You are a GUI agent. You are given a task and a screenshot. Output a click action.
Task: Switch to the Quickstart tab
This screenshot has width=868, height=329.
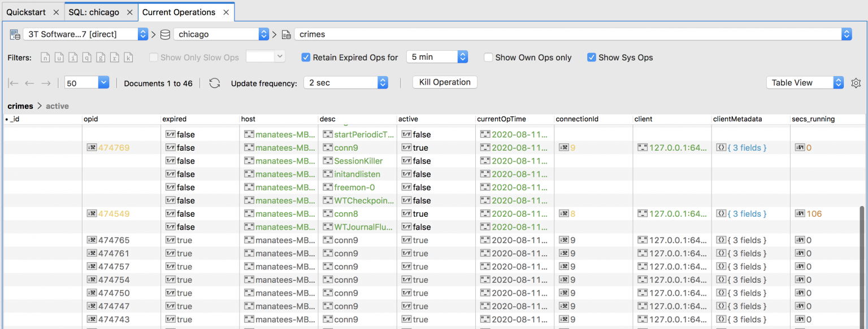click(27, 11)
